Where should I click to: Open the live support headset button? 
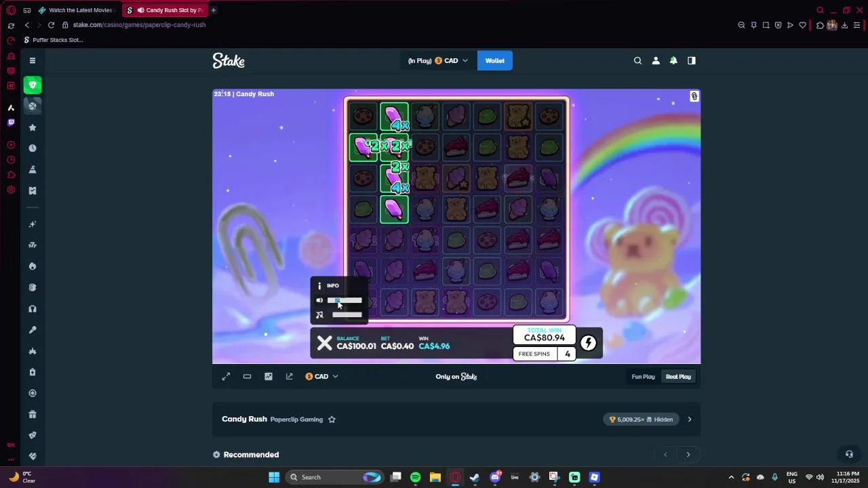[x=849, y=454]
